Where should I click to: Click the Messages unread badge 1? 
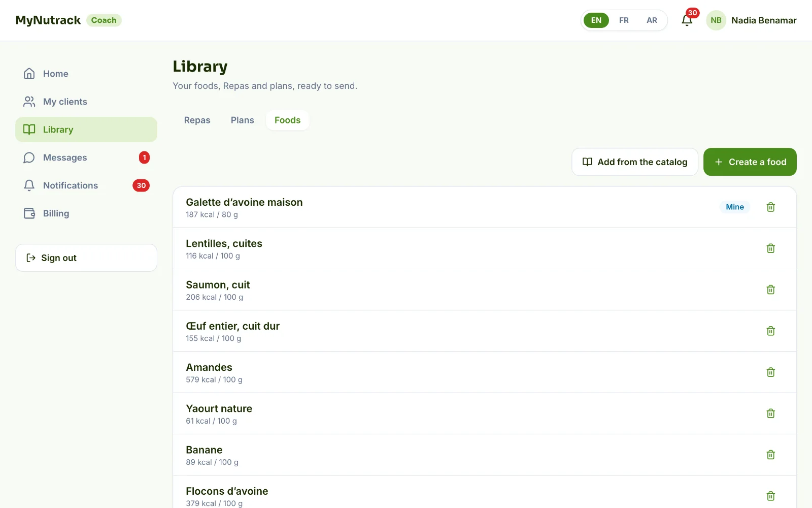(144, 157)
